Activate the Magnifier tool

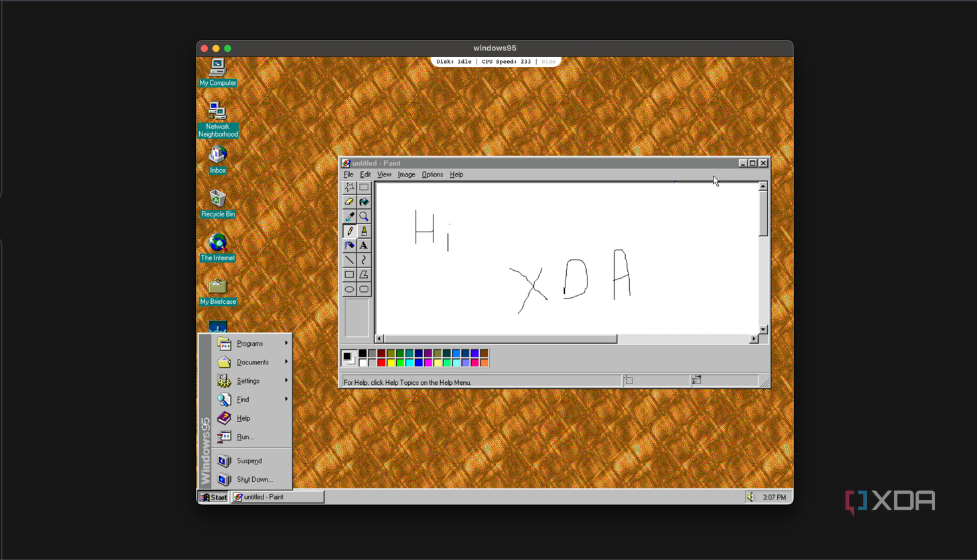tap(364, 216)
